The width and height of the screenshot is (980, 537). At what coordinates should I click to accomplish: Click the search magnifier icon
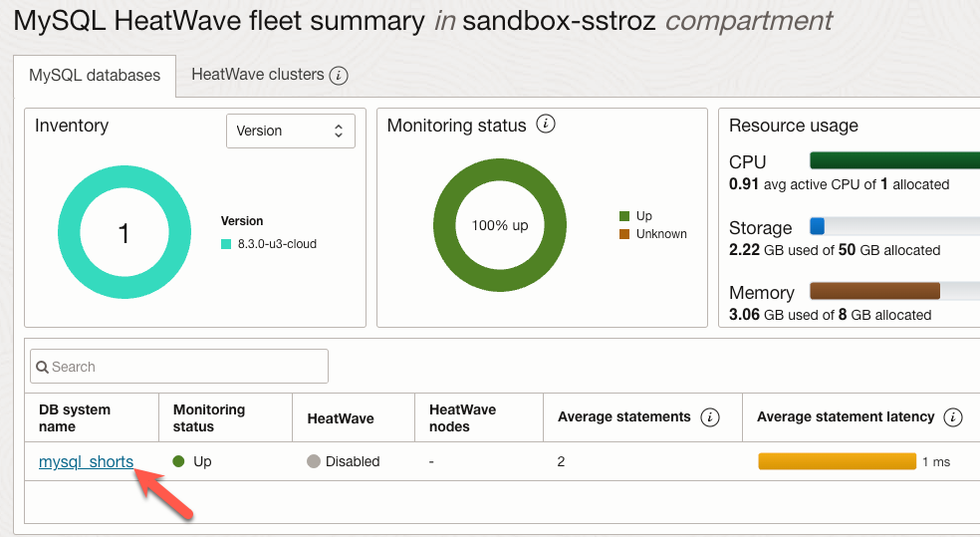(43, 367)
